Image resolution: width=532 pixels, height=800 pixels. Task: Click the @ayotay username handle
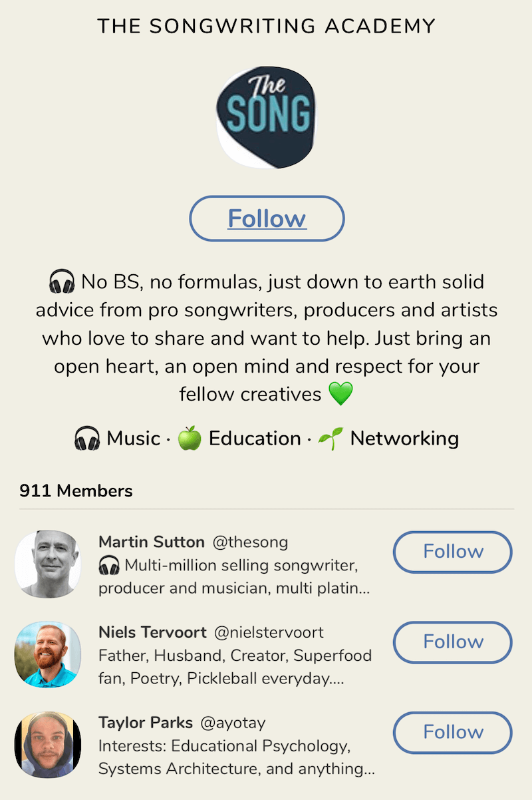[x=233, y=723]
